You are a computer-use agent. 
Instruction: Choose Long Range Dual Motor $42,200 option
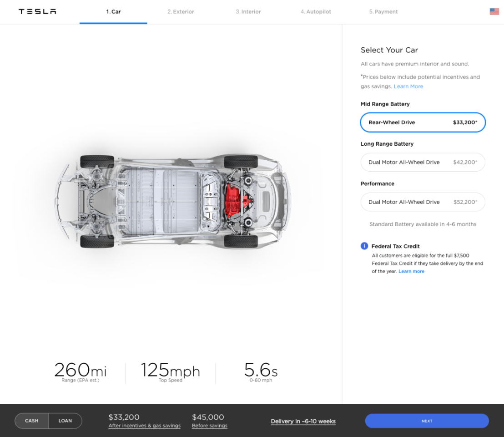pos(423,162)
